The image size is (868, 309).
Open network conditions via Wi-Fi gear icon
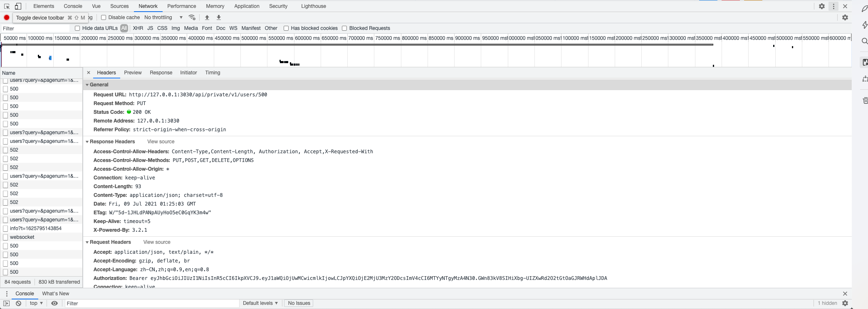tap(192, 17)
